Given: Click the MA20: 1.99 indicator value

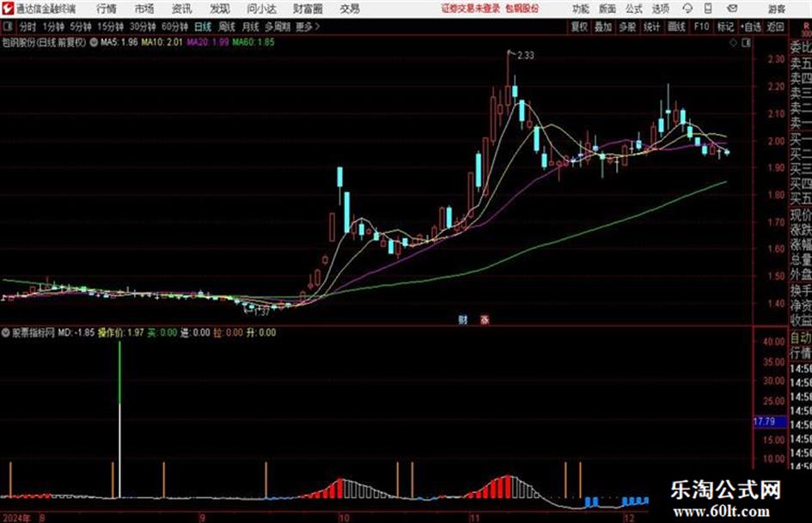Looking at the screenshot, I should coord(208,42).
